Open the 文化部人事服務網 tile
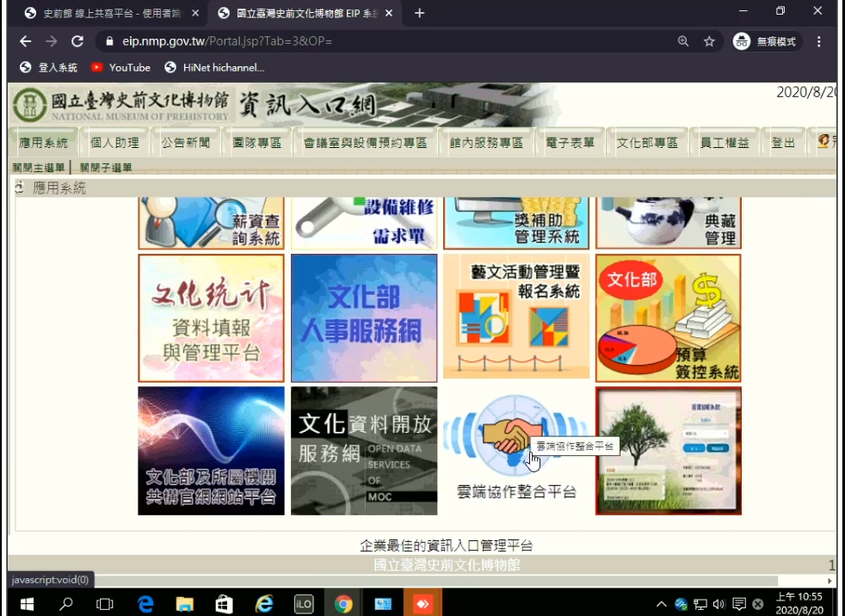 (x=364, y=318)
